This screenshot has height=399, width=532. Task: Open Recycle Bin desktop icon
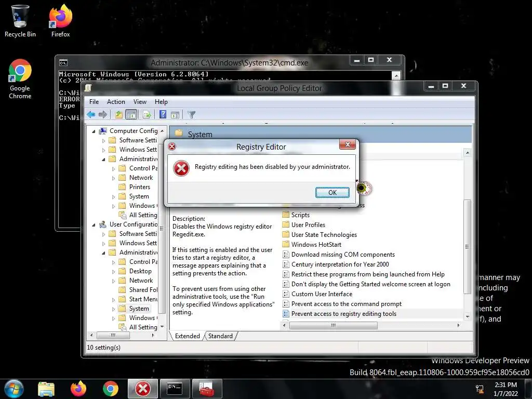[20, 20]
